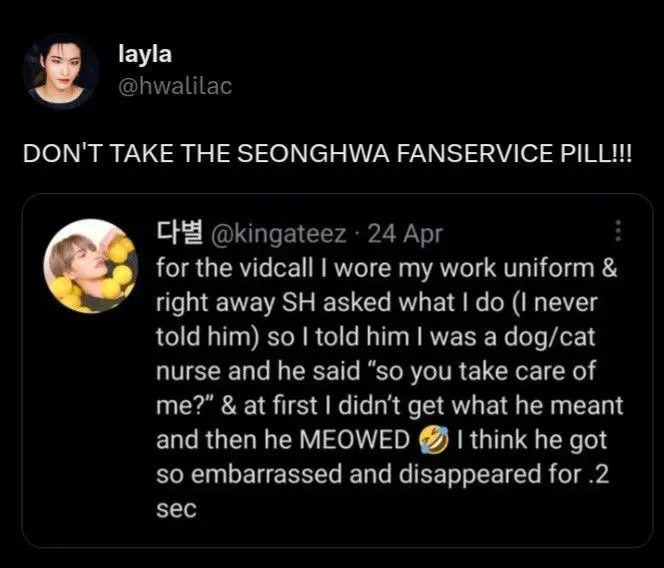Click the 24 Apr timestamp

coord(405,234)
